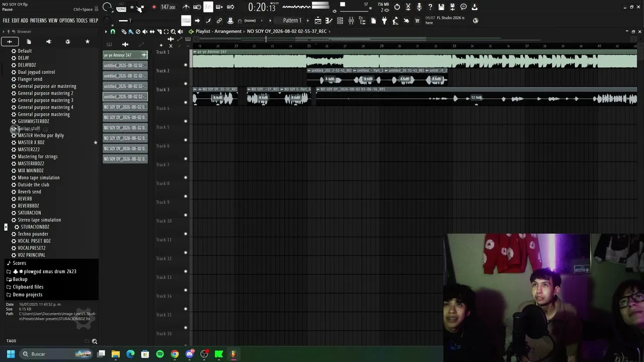Click the Record button in the transport
Screen dimensions: 644x362
154,7
